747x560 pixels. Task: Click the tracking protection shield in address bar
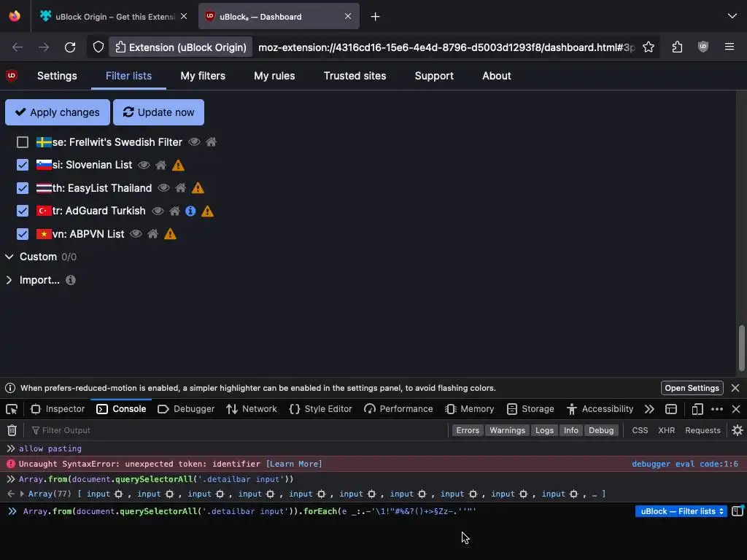tap(98, 47)
